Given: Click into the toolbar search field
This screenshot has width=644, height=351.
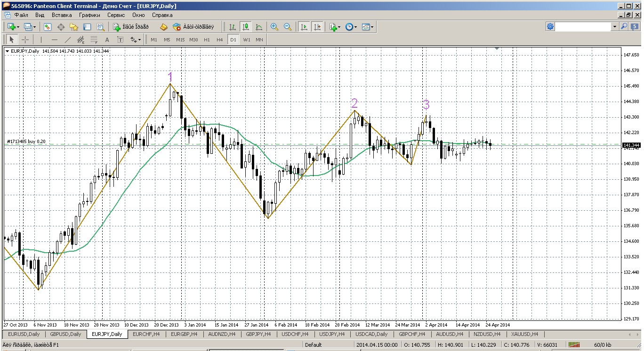Looking at the screenshot, I should (x=583, y=27).
